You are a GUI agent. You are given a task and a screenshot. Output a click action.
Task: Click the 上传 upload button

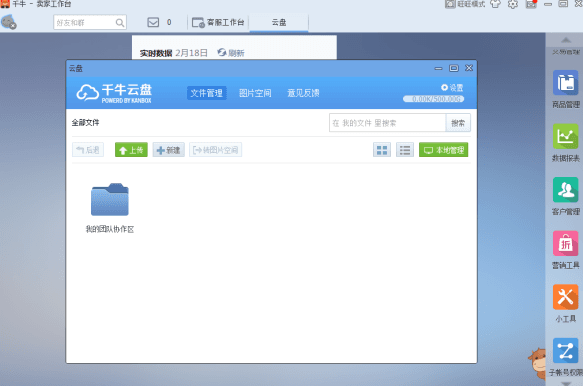[x=131, y=150]
